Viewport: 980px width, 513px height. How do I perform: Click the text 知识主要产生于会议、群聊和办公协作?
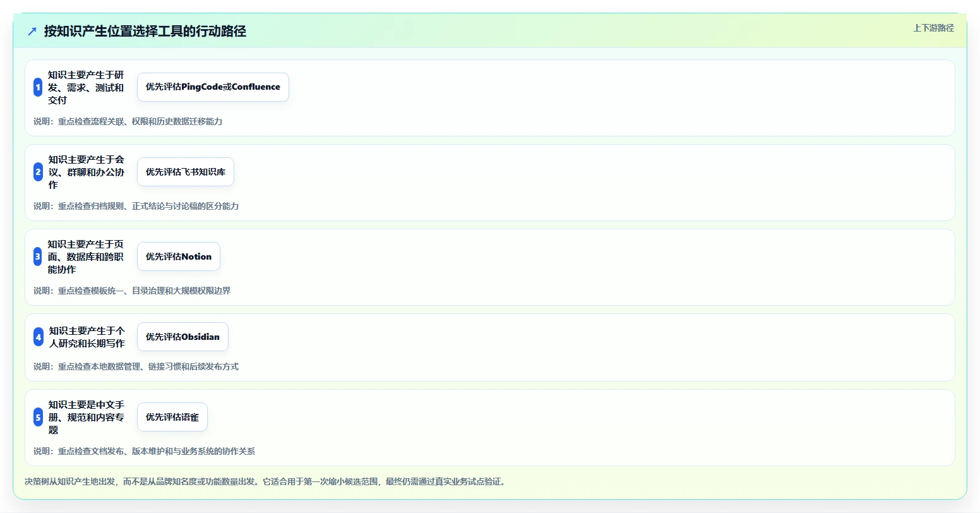86,172
